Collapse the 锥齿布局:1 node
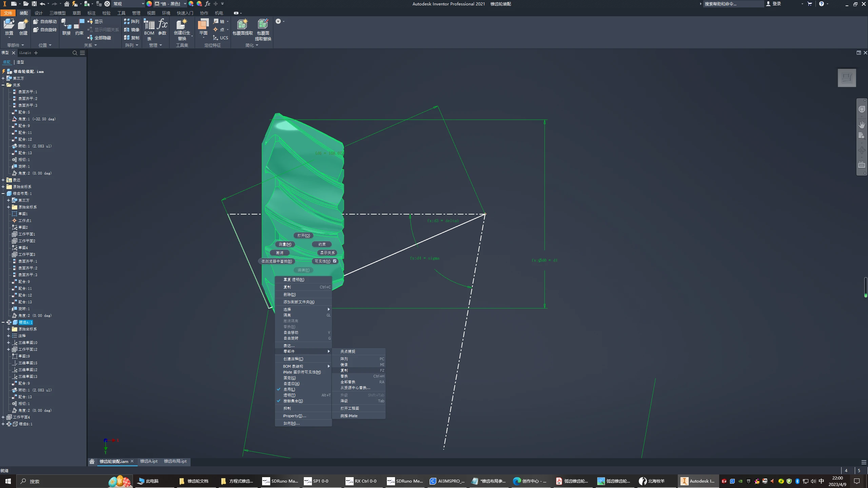This screenshot has height=488, width=868. click(3, 194)
